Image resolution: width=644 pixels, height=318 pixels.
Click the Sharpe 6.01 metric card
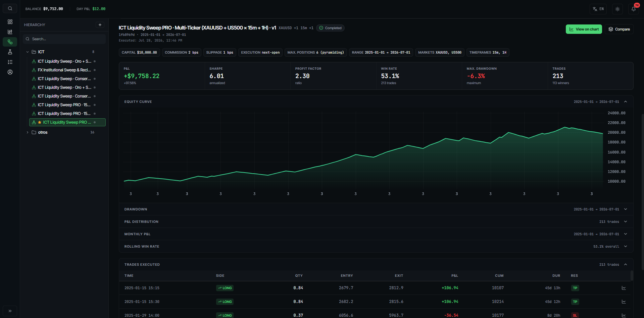[248, 76]
